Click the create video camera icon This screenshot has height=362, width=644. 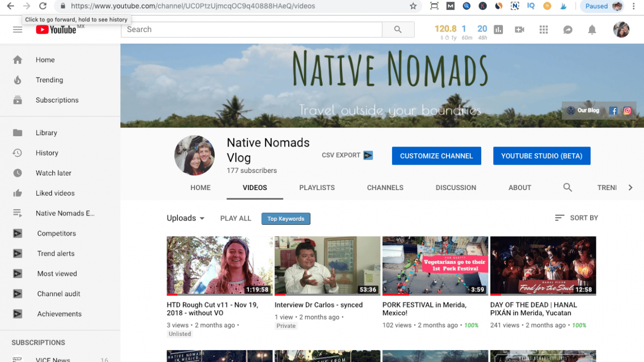click(520, 30)
